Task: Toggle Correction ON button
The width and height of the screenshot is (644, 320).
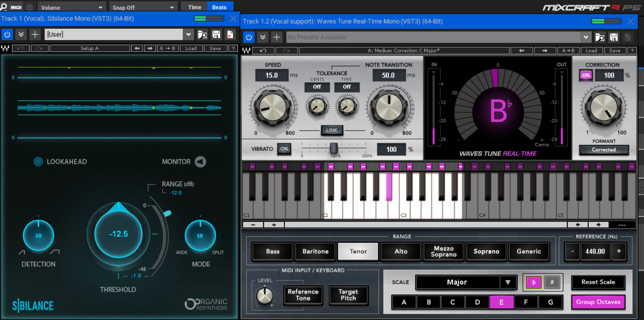Action: (x=586, y=75)
